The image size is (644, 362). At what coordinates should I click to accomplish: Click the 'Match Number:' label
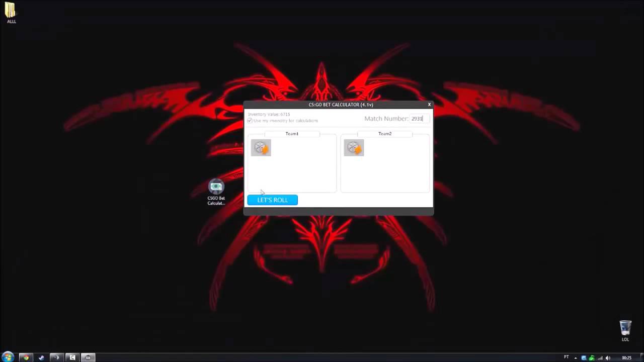386,119
